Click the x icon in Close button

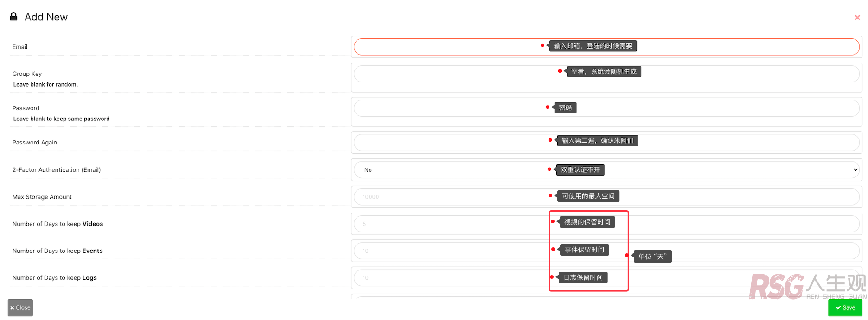pyautogui.click(x=12, y=308)
